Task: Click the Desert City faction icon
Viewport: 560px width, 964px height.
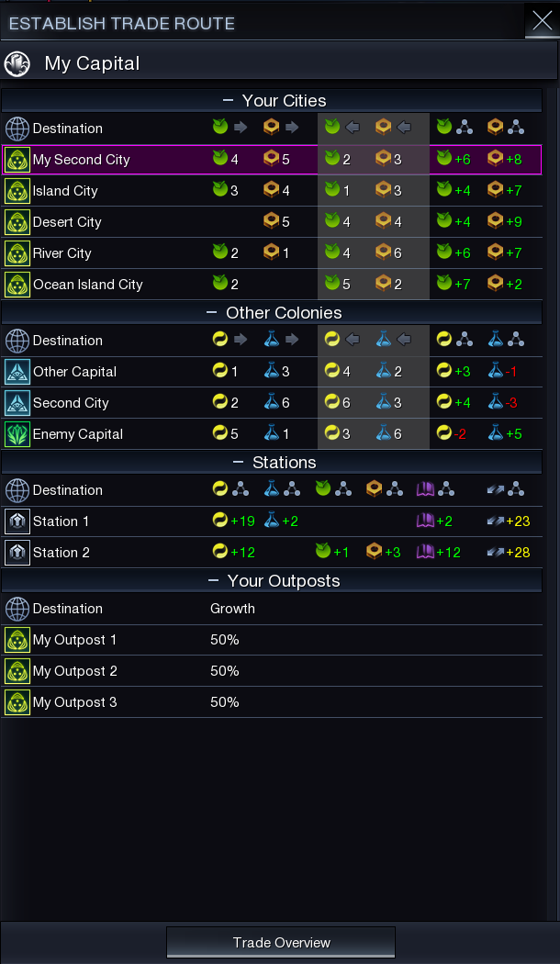Action: pyautogui.click(x=17, y=222)
